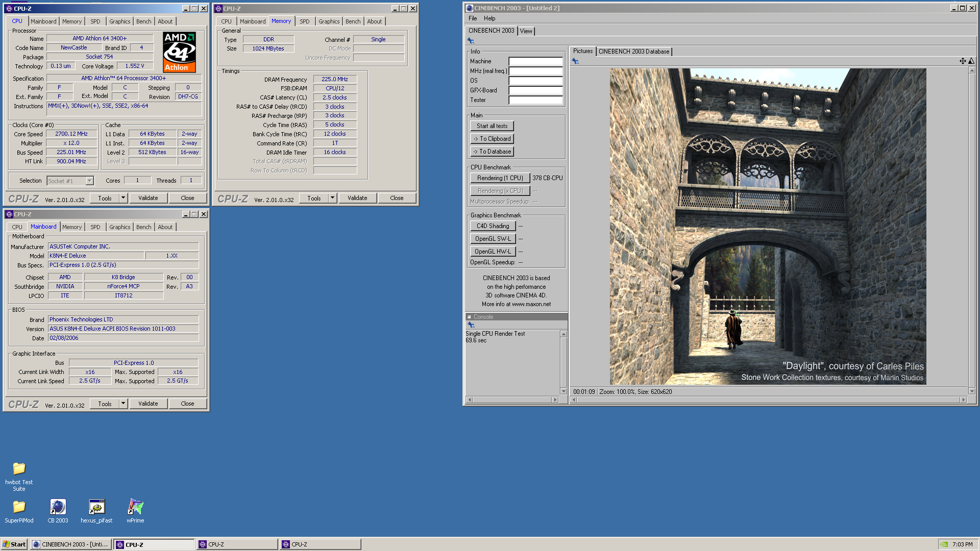Click the GFX-Board input field
Screen dimensions: 980x551
pos(535,90)
